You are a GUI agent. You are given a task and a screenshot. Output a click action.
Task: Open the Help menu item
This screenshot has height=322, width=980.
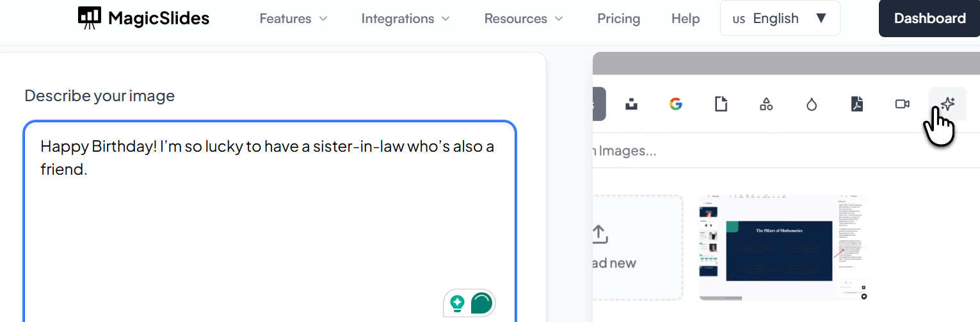point(685,19)
